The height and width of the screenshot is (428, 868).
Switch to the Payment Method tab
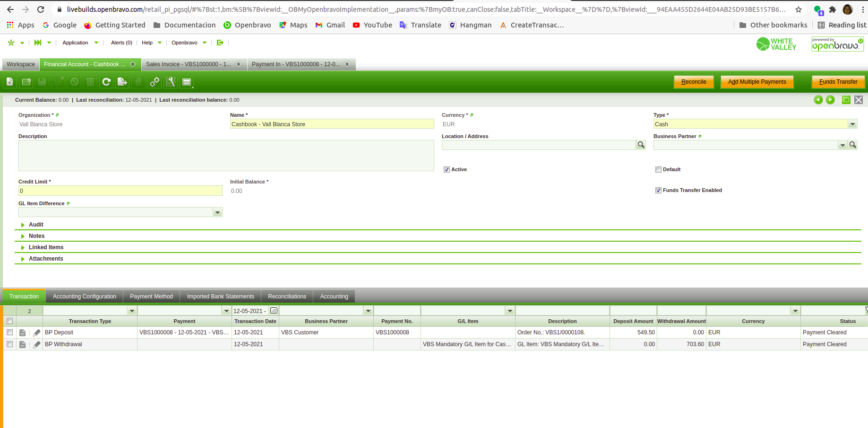(151, 297)
